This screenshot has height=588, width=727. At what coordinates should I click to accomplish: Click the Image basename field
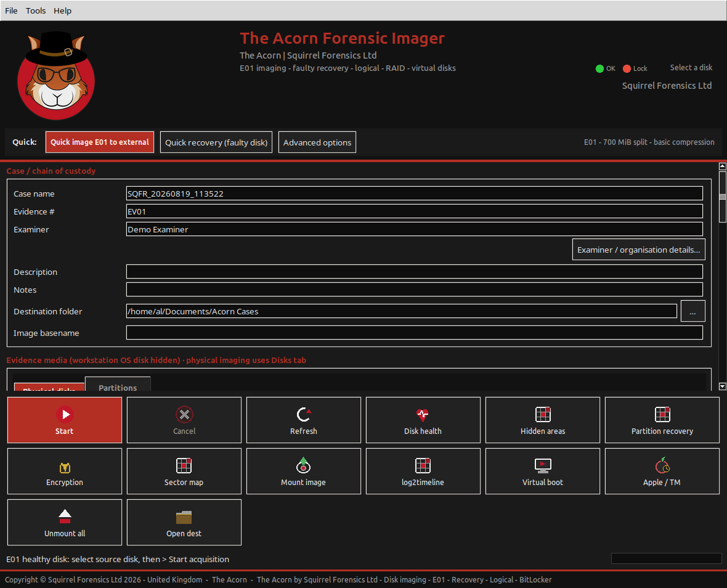point(415,333)
